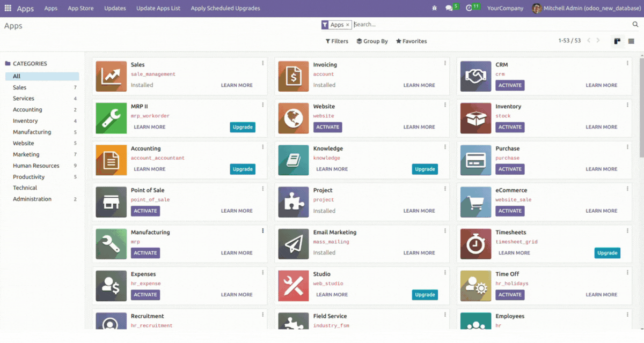Open the Favorites dropdown
The height and width of the screenshot is (343, 644).
click(x=411, y=41)
